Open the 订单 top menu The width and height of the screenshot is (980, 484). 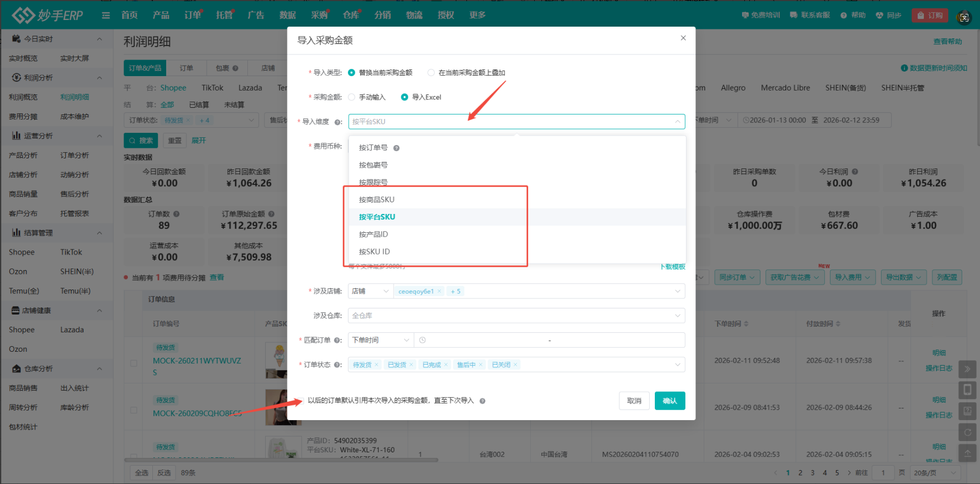point(193,15)
